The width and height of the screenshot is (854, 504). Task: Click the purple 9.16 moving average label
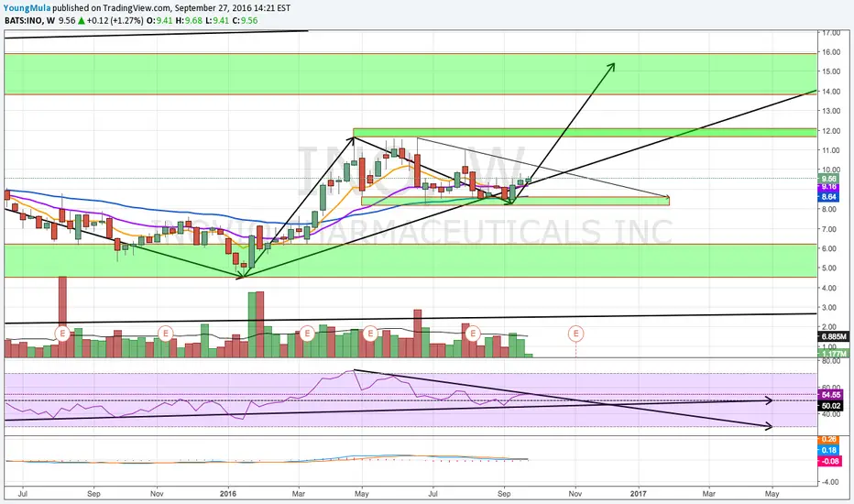[829, 187]
